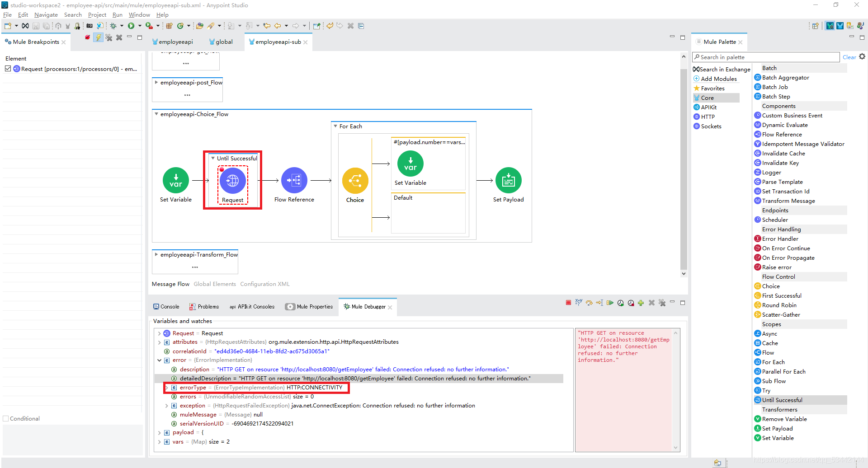Screen dimensions: 868x468
Task: Enable the Conditional breakpoint checkbox
Action: tap(6, 418)
